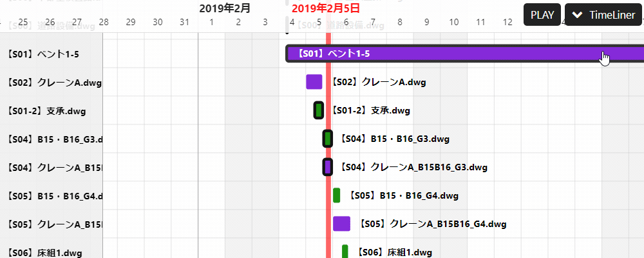Click day 28 in the date header

104,23
